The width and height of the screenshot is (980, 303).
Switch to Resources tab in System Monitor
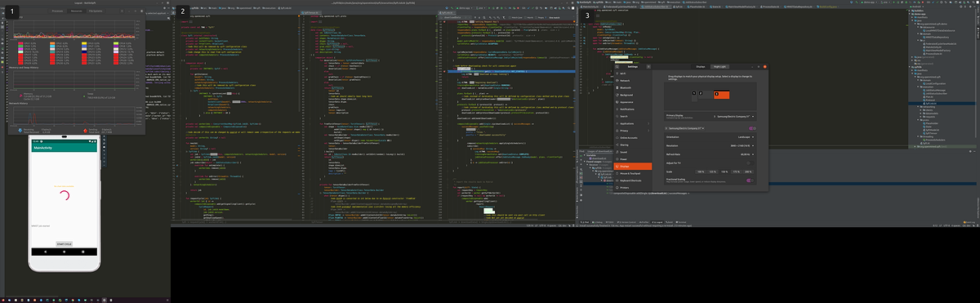coord(77,11)
